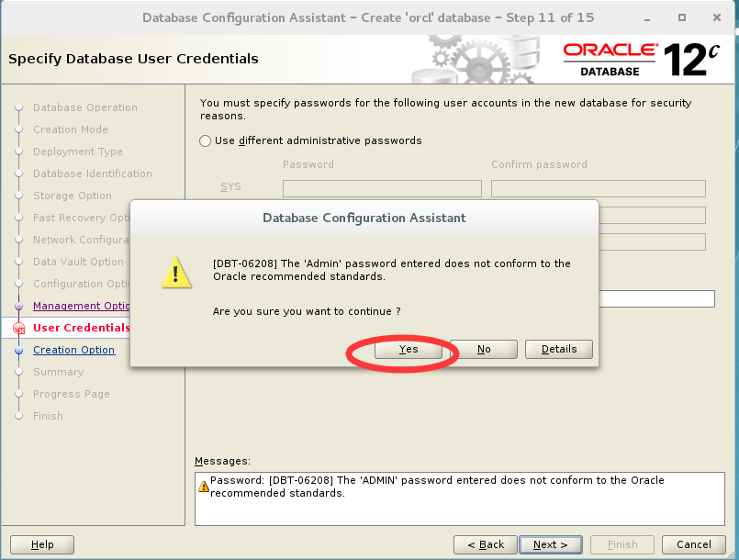Click the 'Are you sure you want to continue' text

pos(307,311)
